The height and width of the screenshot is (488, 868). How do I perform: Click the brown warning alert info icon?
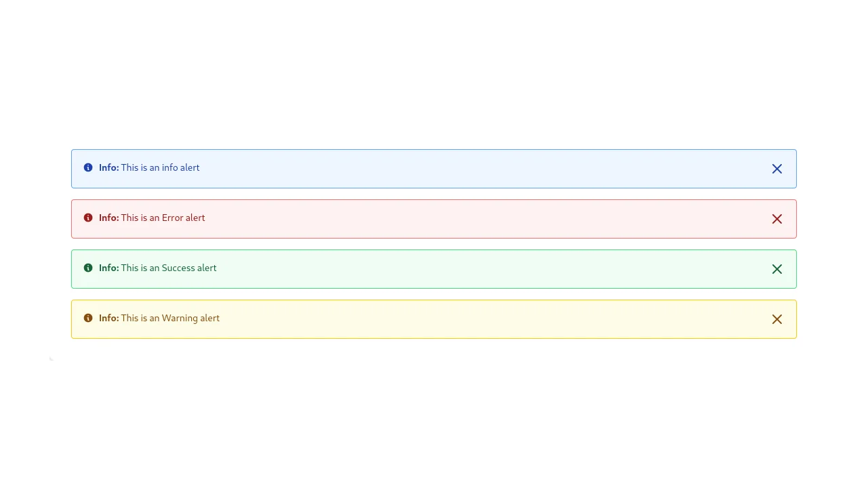click(x=88, y=318)
